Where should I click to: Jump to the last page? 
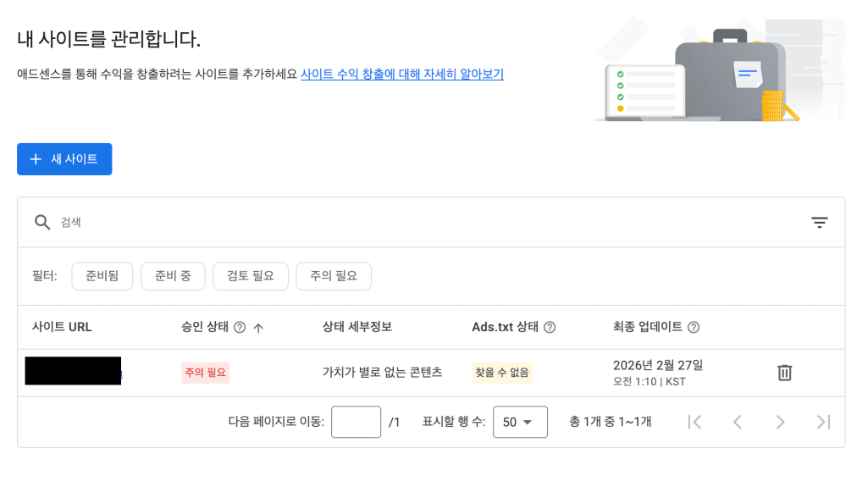click(x=822, y=422)
